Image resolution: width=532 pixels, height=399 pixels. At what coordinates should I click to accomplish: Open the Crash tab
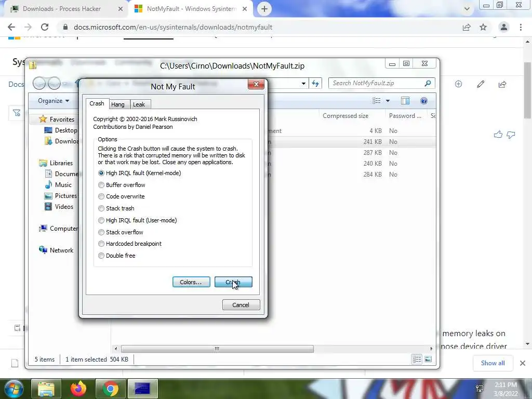[97, 103]
